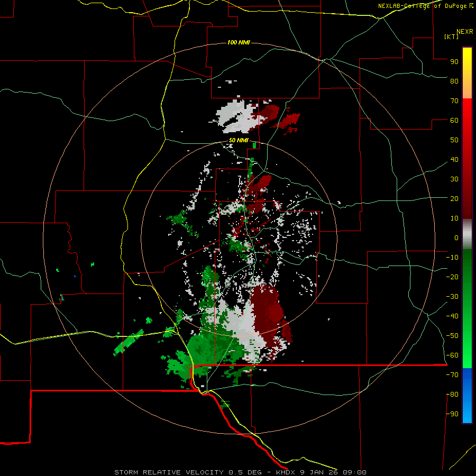
Task: Click the -30 scale value
Action: click(452, 297)
